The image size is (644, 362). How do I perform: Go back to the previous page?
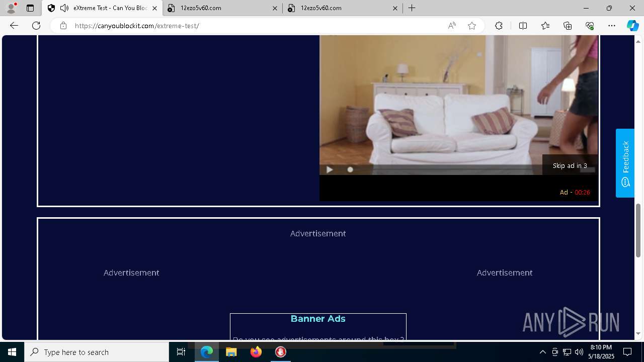point(14,26)
